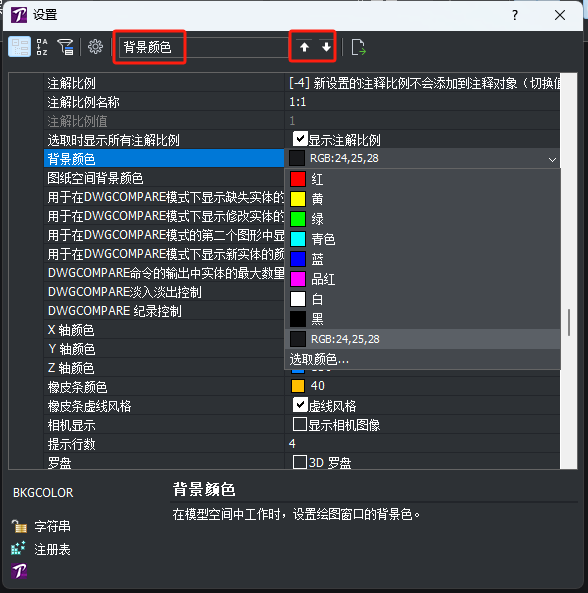This screenshot has width=588, height=593.
Task: Find previous match with up arrow
Action: click(304, 47)
